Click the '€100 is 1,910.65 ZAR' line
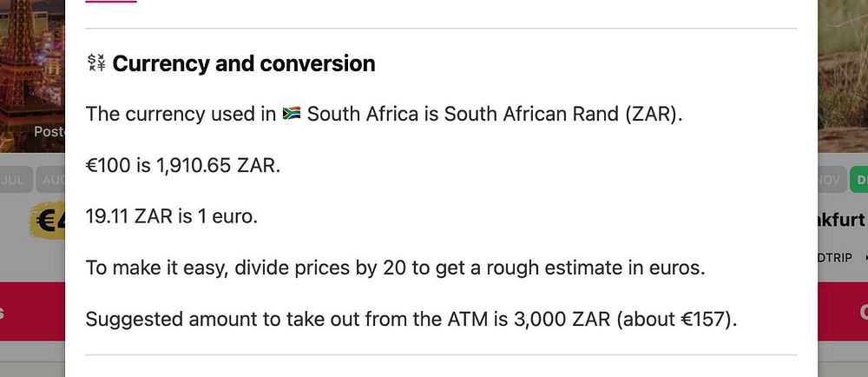The width and height of the screenshot is (868, 377). 183,166
